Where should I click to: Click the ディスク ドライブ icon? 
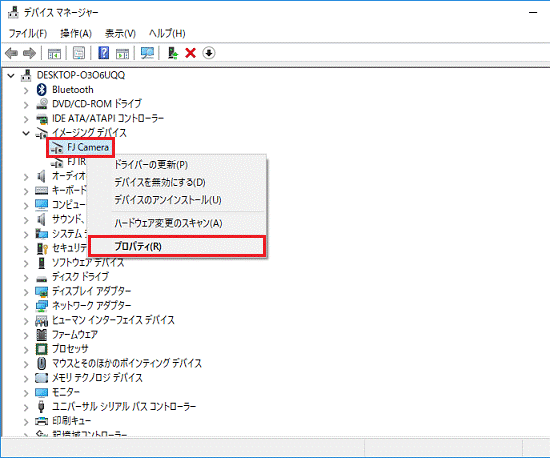coord(41,279)
